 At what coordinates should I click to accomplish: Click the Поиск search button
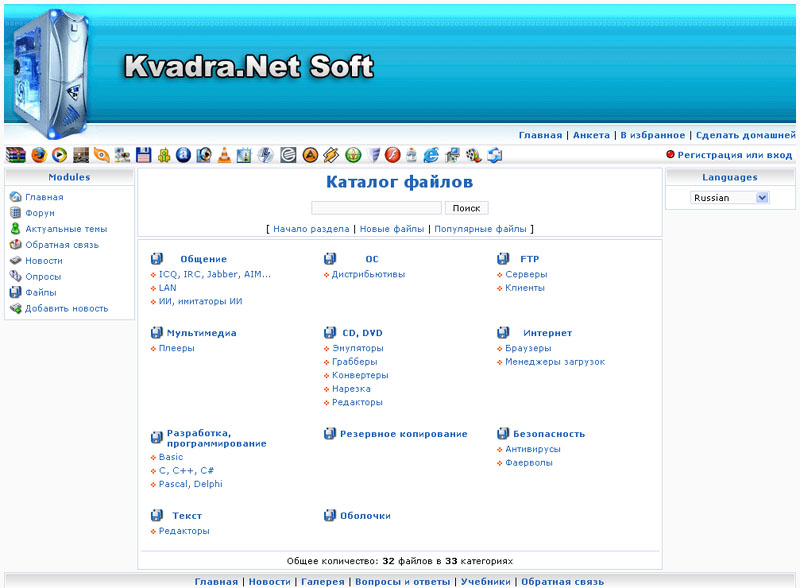coord(466,208)
